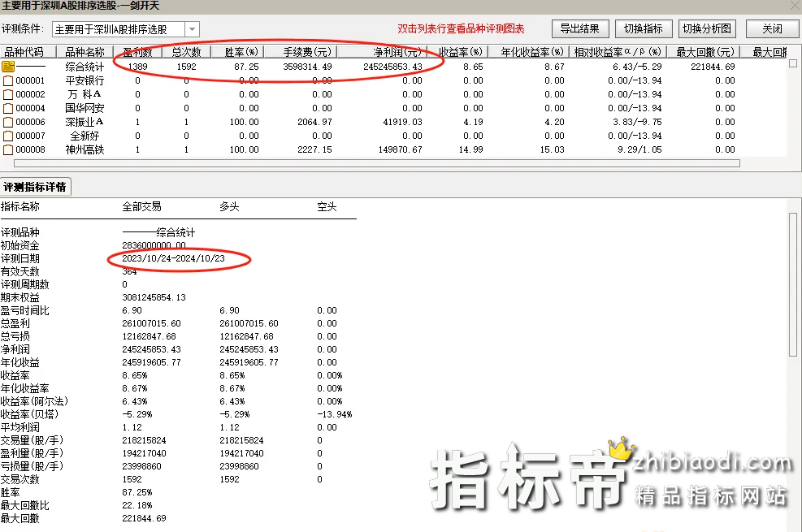
Task: Switch to the 评测指标详情 tab
Action: [35, 187]
